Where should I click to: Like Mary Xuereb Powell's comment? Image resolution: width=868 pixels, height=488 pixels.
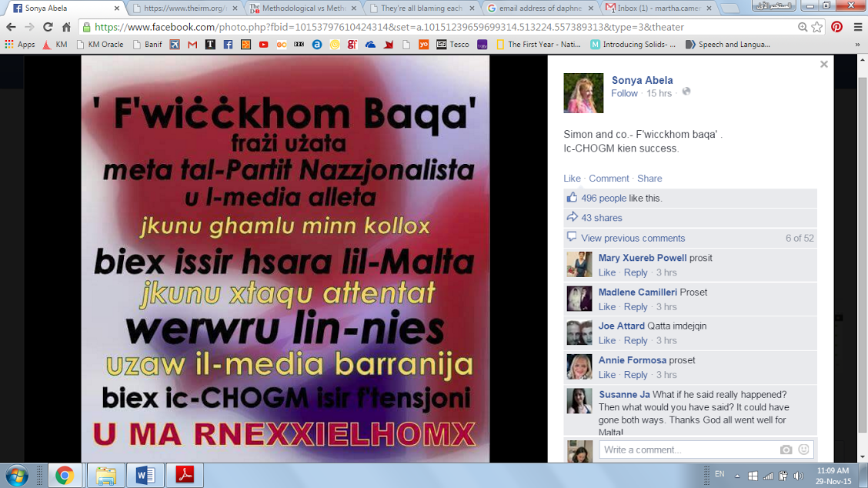coord(607,272)
